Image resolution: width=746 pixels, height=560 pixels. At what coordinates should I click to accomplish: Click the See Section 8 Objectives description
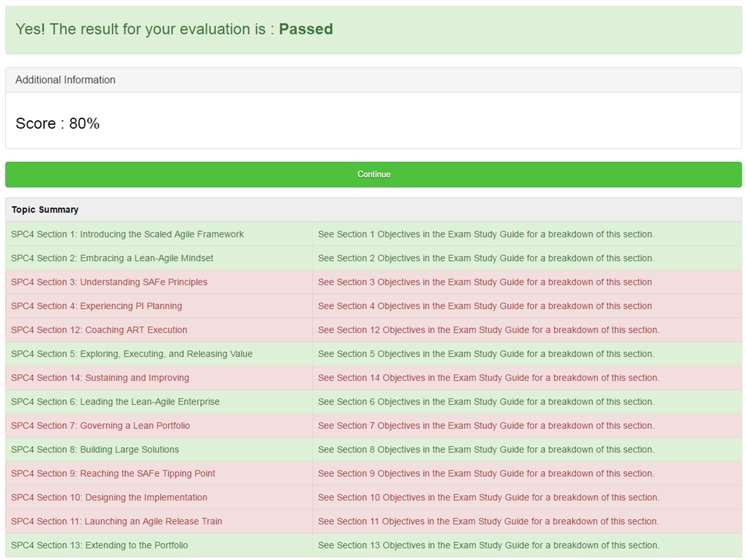(486, 449)
